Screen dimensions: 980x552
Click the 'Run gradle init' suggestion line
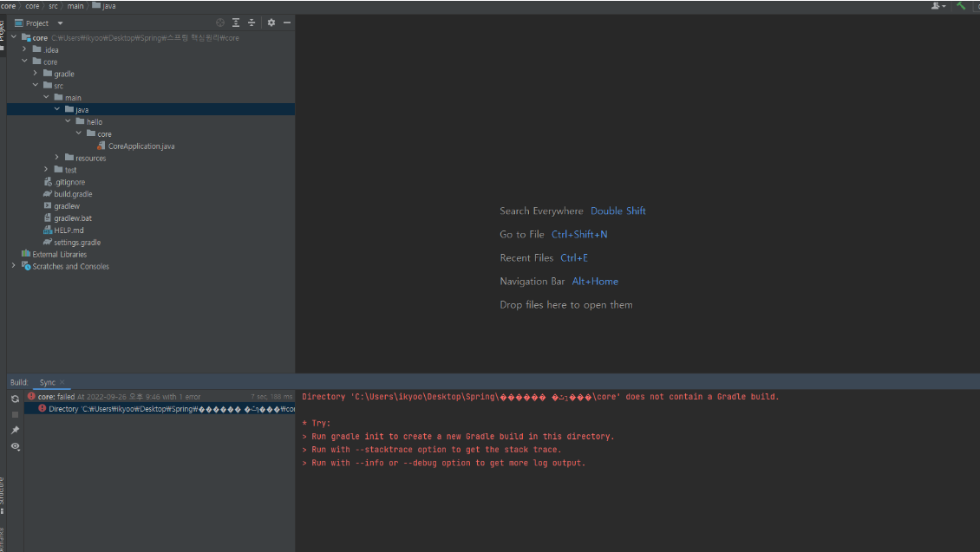458,437
